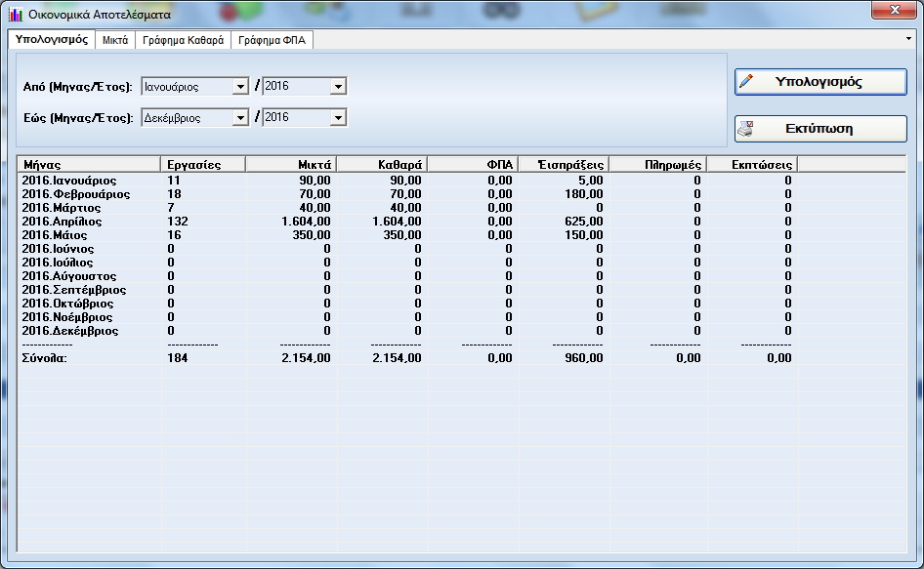Sort by the Μήνας column header
This screenshot has width=924, height=569.
pos(88,164)
